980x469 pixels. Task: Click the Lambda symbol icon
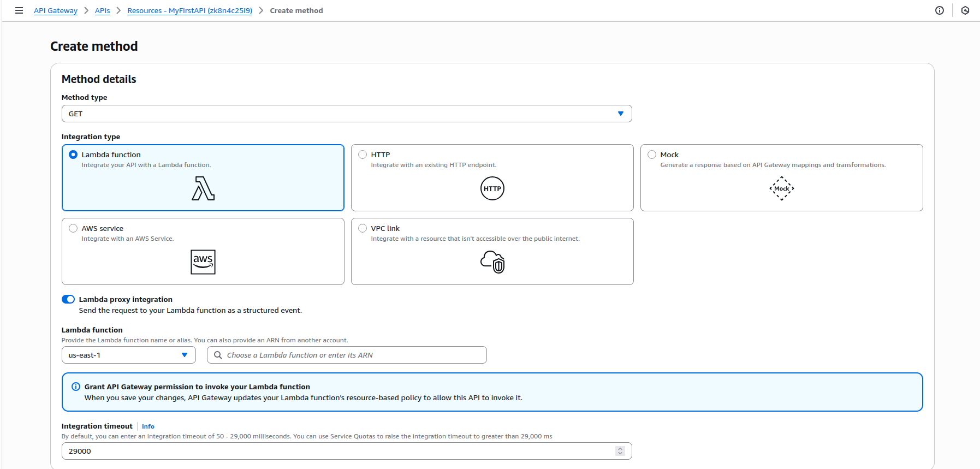click(203, 188)
